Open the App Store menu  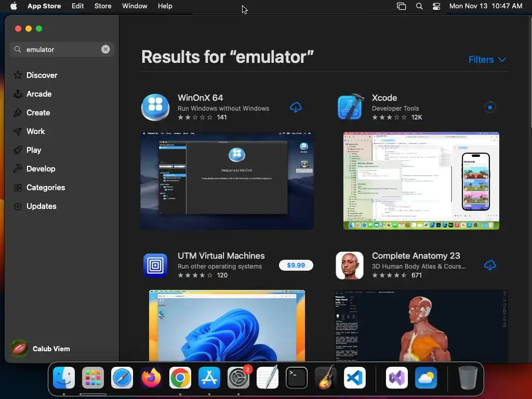[44, 6]
